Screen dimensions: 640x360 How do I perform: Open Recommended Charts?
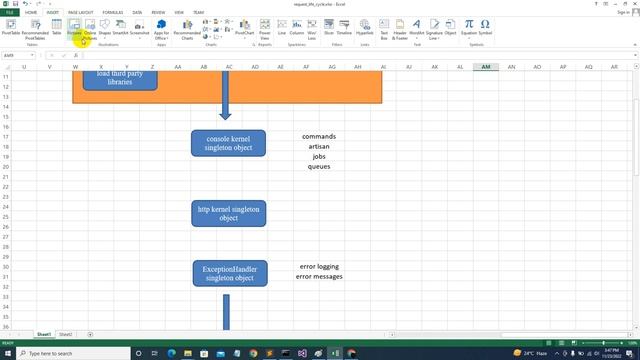click(187, 29)
